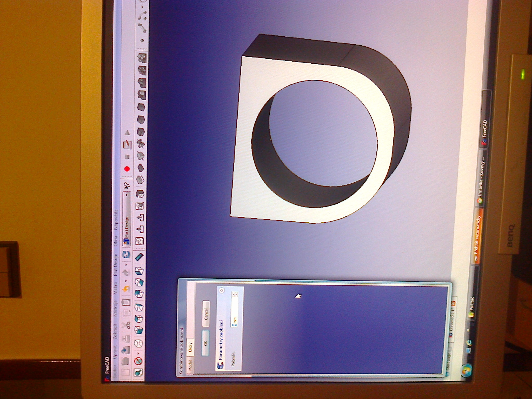Start macro recording with the red dot
The height and width of the screenshot is (399, 532).
127,169
